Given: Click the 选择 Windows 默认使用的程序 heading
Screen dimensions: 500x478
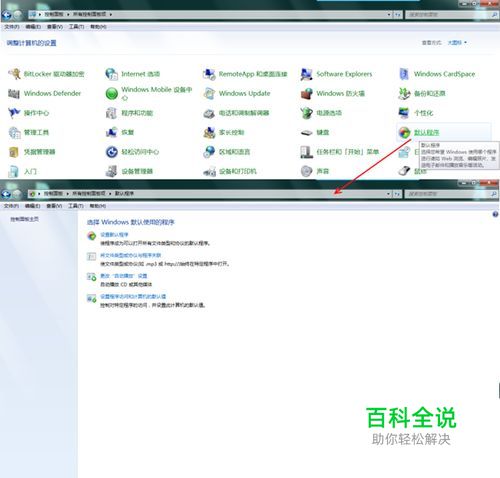Looking at the screenshot, I should (x=131, y=222).
